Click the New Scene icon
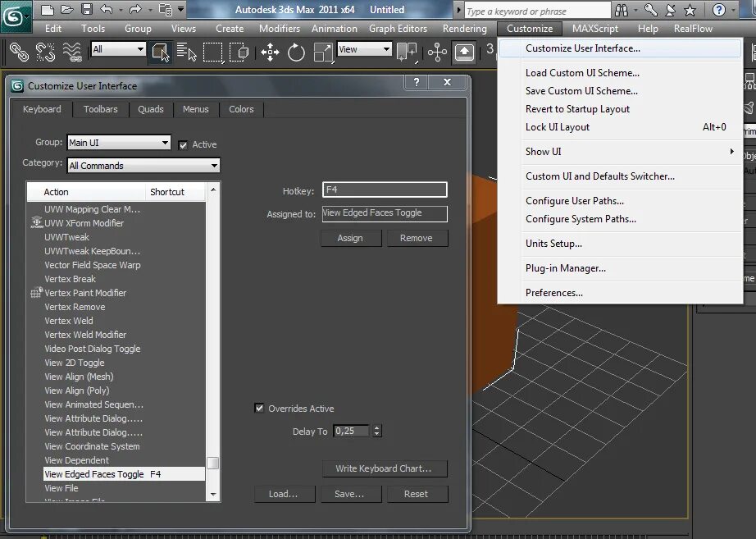The width and height of the screenshot is (756, 539). click(48, 9)
